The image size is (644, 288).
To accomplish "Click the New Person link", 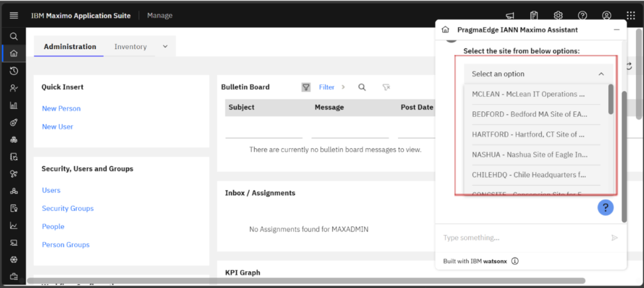I will click(61, 108).
